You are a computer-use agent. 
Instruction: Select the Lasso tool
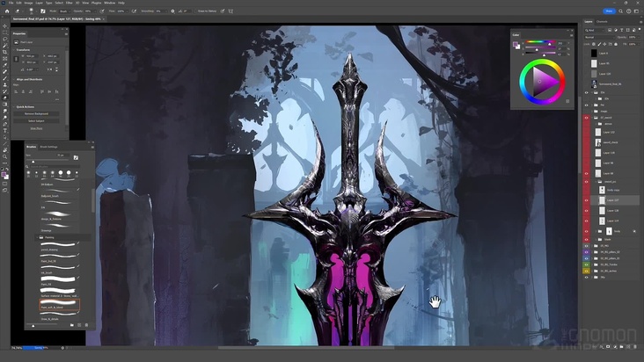coord(5,39)
